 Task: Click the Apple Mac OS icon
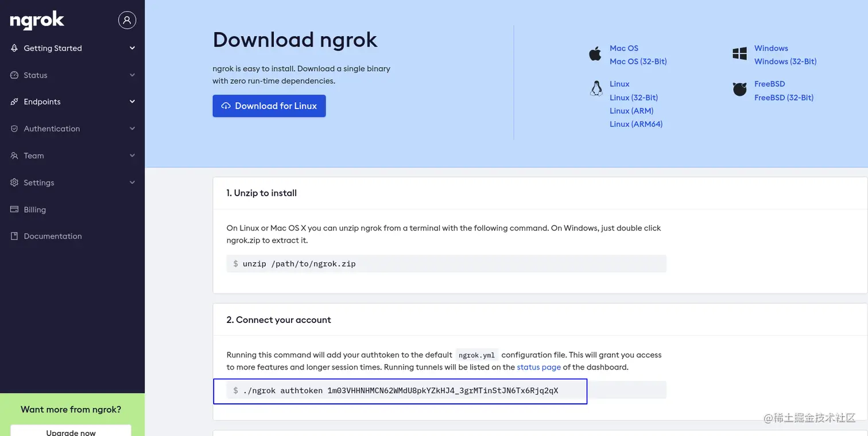(x=595, y=54)
